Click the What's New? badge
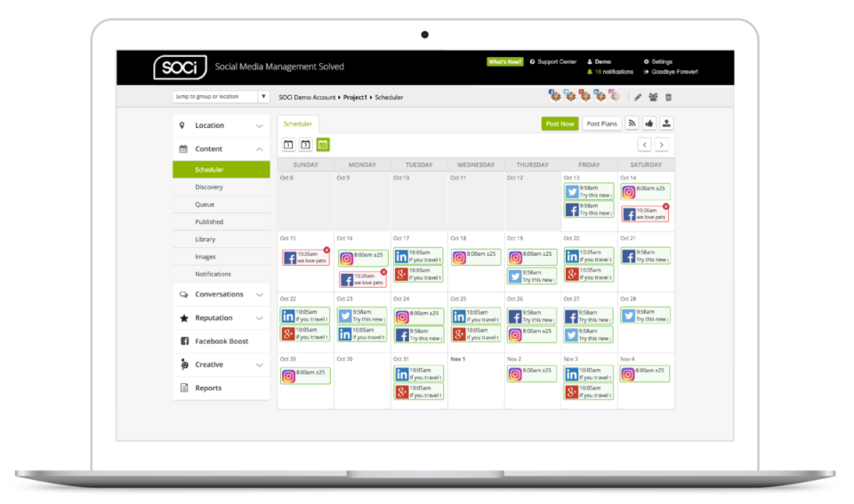 (x=505, y=62)
